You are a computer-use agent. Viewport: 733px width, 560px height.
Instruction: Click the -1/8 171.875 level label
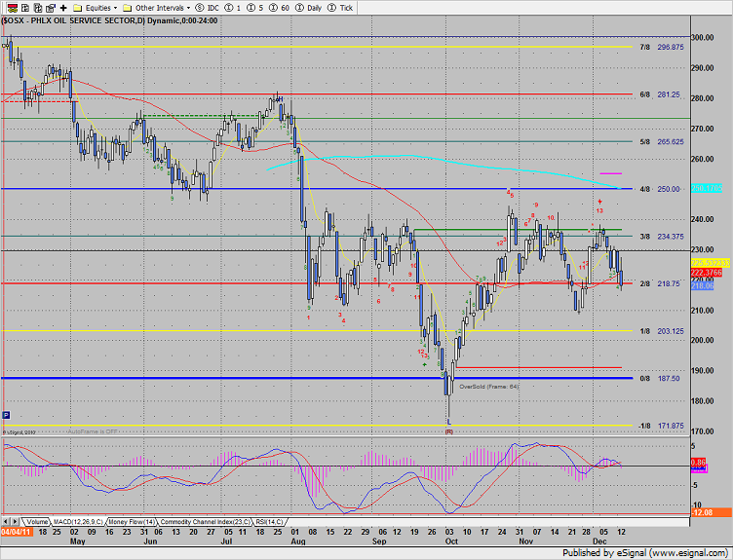point(661,426)
